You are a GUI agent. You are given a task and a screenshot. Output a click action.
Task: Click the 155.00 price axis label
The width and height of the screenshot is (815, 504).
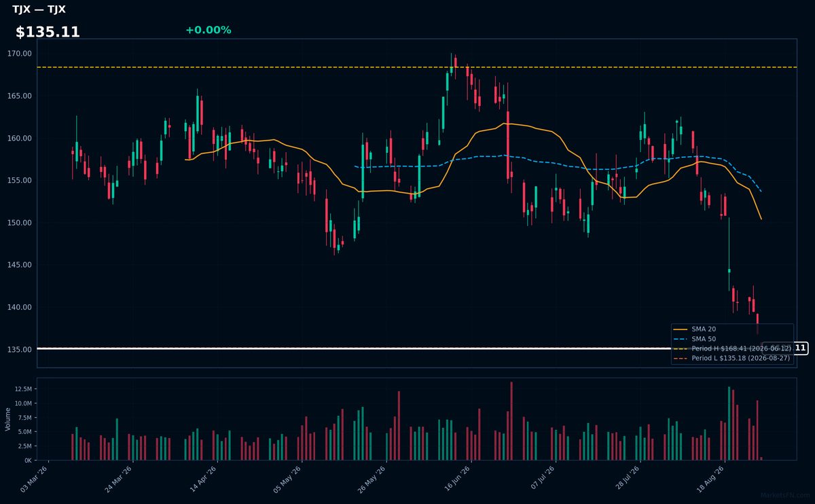pyautogui.click(x=19, y=181)
